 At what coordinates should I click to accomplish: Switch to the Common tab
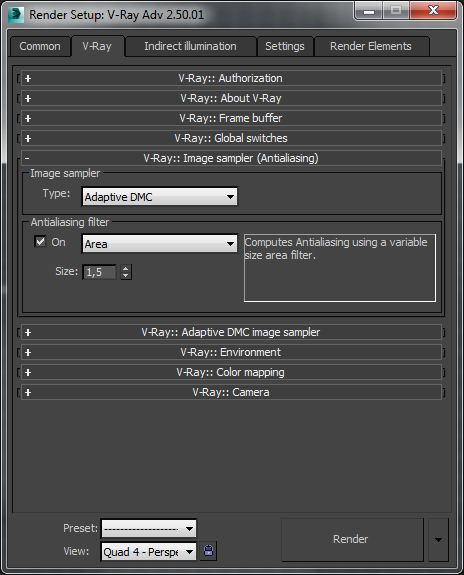[x=40, y=46]
